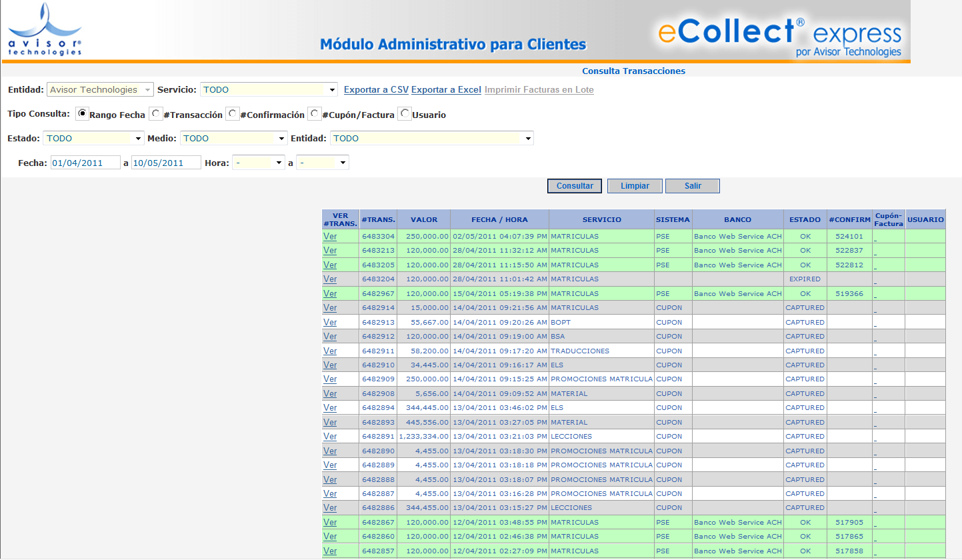Screen dimensions: 962x560
Task: Click the Limpiar button
Action: 635,186
